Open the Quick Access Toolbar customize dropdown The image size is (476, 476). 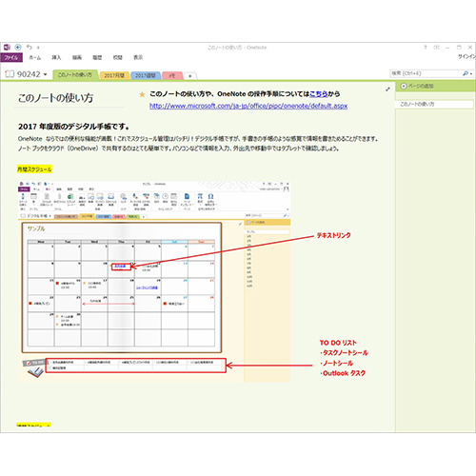pos(38,48)
